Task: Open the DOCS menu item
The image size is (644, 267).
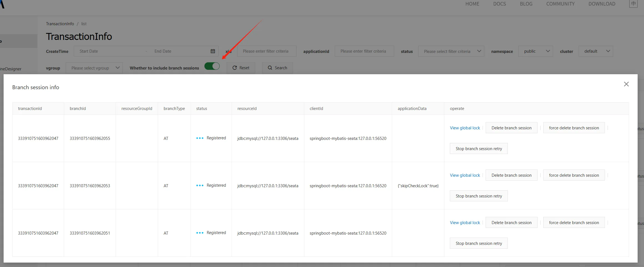Action: pos(499,4)
